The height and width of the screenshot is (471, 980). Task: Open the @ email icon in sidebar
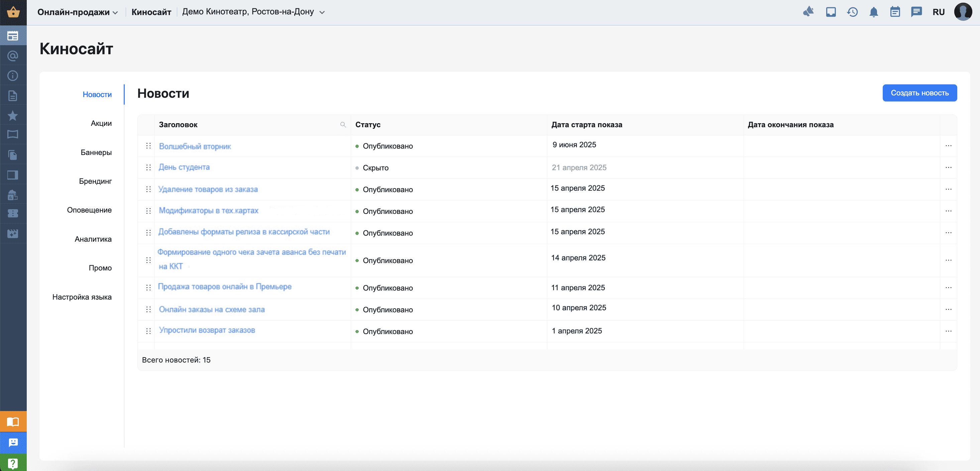[13, 56]
